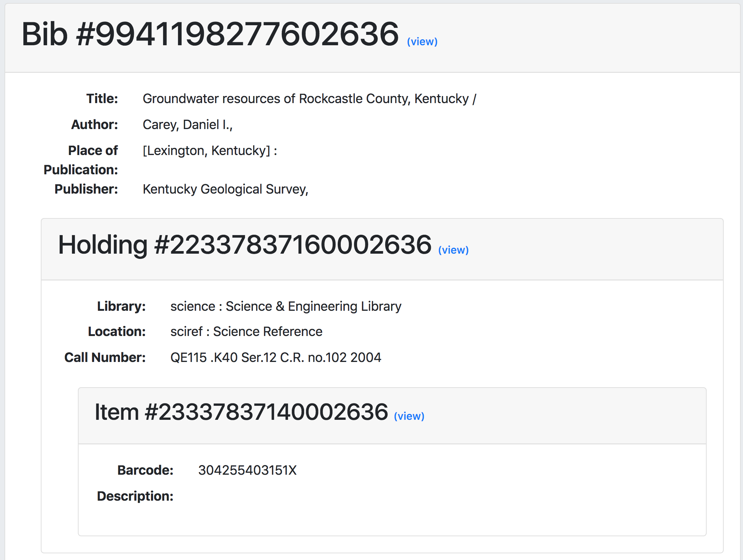Select the title Groundwater resources of Rockcastle County
This screenshot has width=743, height=560.
point(310,99)
